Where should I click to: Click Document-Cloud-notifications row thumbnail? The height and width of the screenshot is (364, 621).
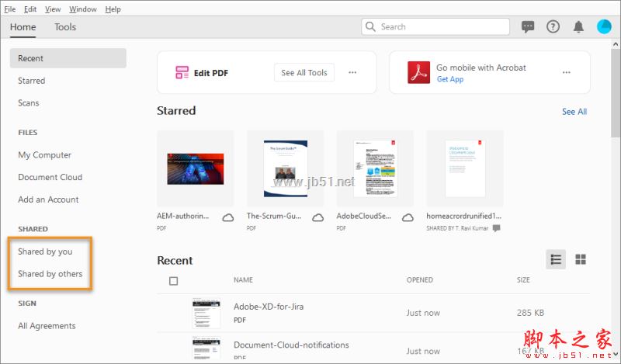click(x=206, y=348)
